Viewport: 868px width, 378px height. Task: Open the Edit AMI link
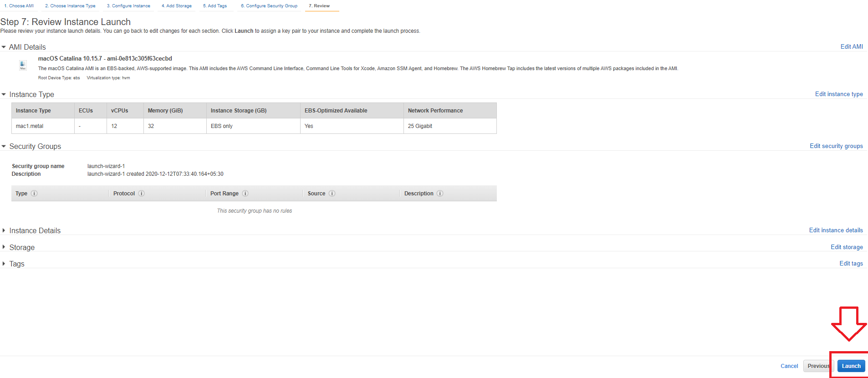[x=851, y=46]
